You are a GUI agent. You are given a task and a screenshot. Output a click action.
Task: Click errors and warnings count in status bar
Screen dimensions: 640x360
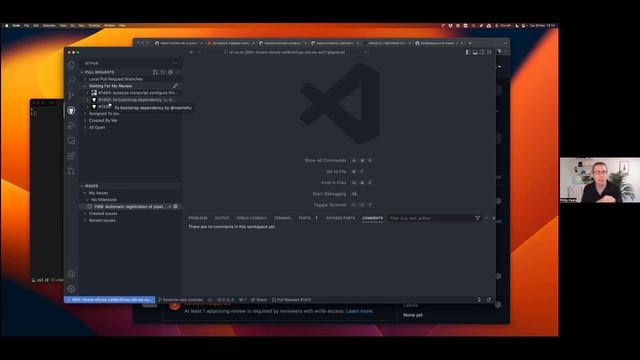click(226, 300)
